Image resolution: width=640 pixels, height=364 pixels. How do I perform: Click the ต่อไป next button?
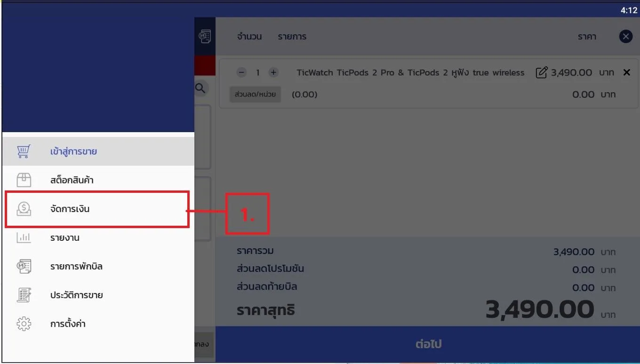click(x=428, y=344)
